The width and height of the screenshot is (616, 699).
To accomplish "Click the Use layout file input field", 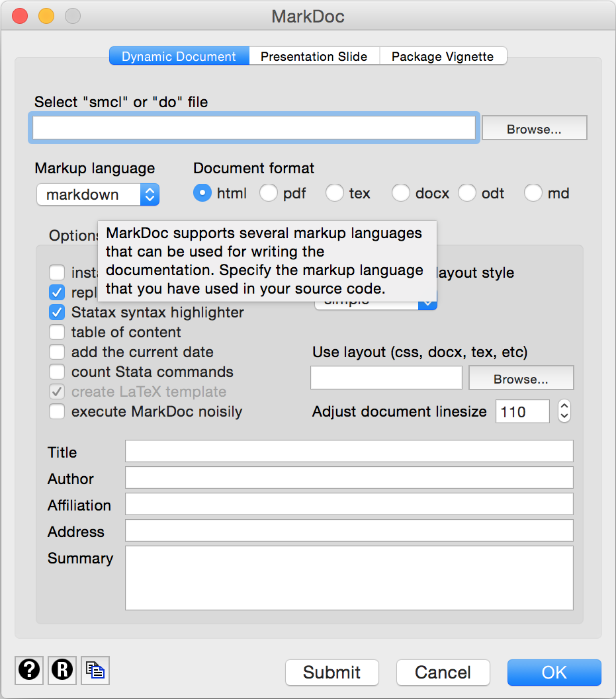I will (x=386, y=378).
